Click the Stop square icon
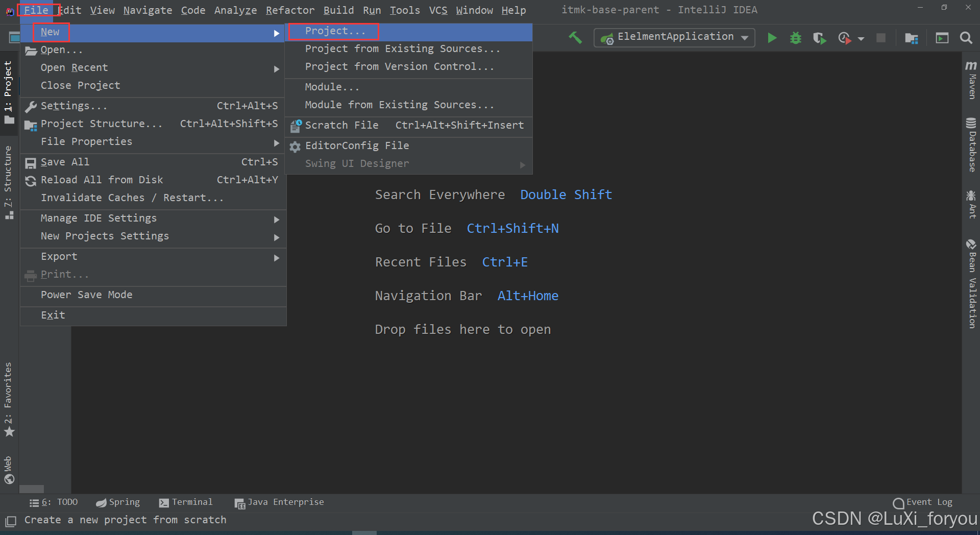This screenshot has height=535, width=980. tap(881, 38)
